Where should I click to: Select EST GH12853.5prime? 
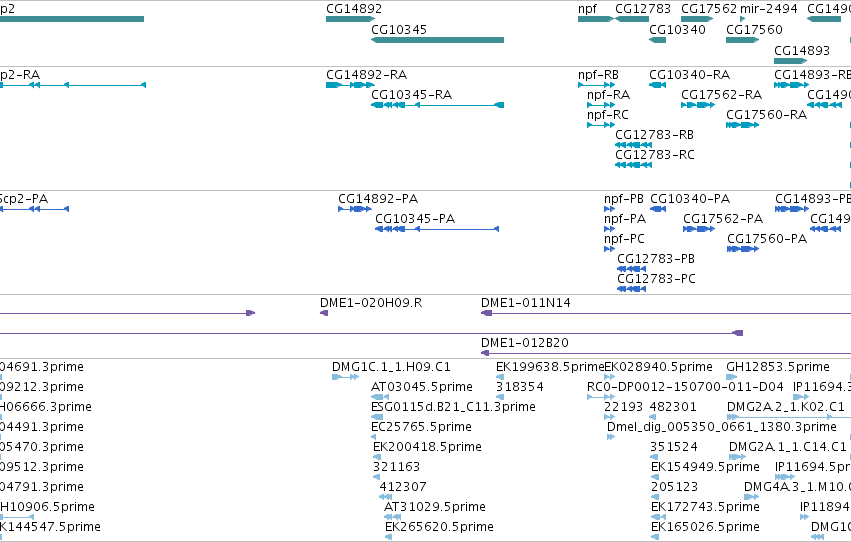click(730, 377)
